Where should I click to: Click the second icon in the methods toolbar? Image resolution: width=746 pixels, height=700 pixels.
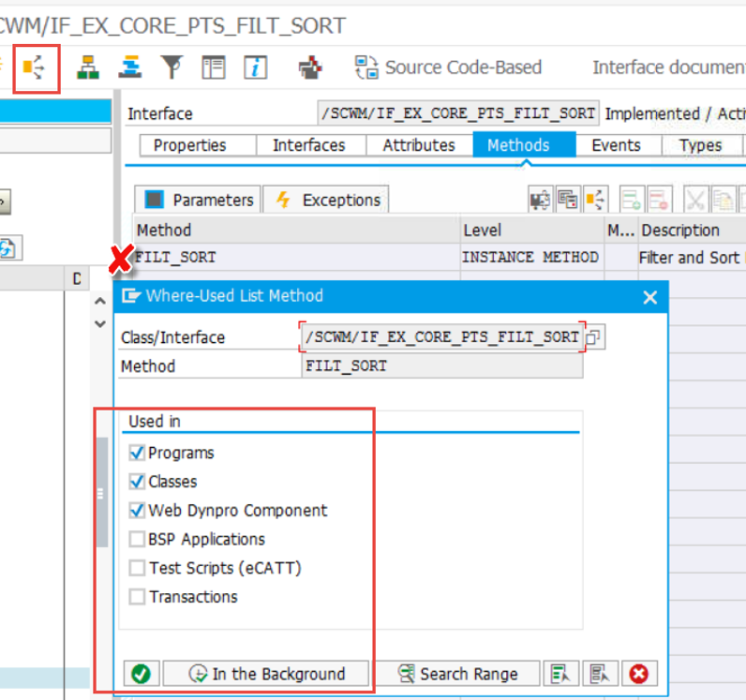(x=568, y=199)
